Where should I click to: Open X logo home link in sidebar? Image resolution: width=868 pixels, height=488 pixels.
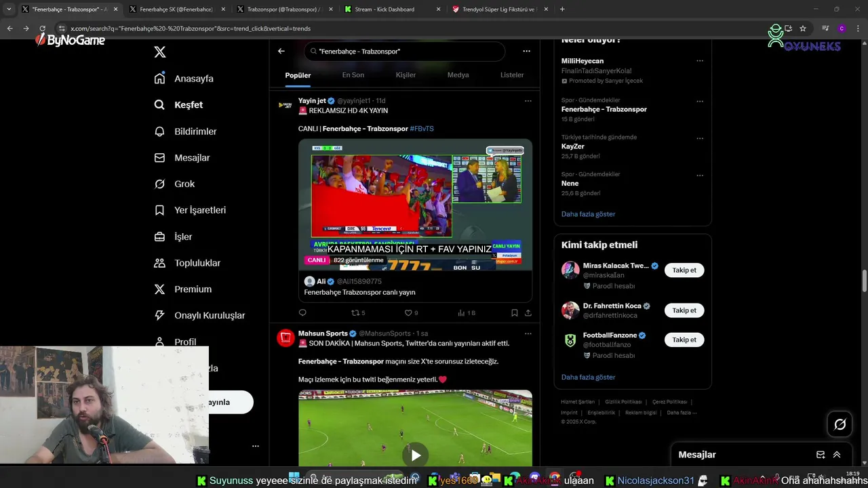[160, 52]
